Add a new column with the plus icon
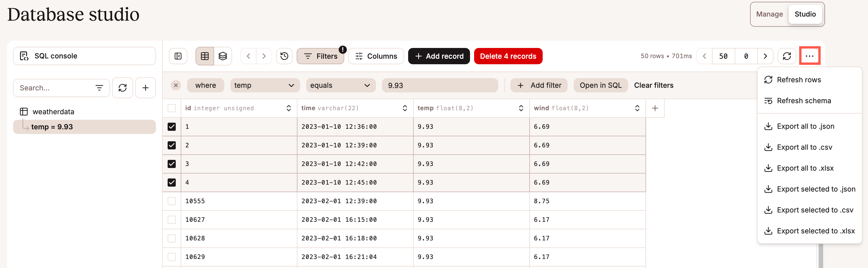The image size is (868, 268). click(x=655, y=108)
